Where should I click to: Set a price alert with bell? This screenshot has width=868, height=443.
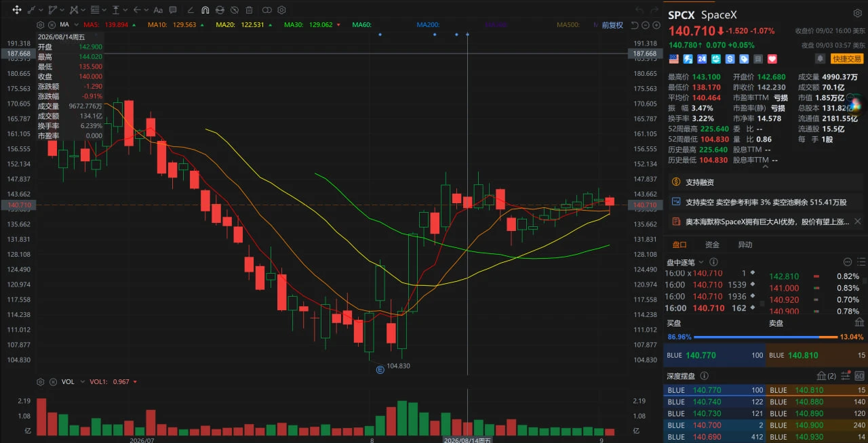(x=820, y=58)
